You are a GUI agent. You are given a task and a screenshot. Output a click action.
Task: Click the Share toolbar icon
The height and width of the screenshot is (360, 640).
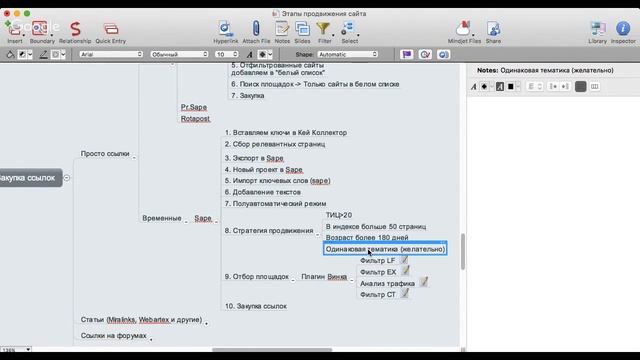(x=493, y=29)
